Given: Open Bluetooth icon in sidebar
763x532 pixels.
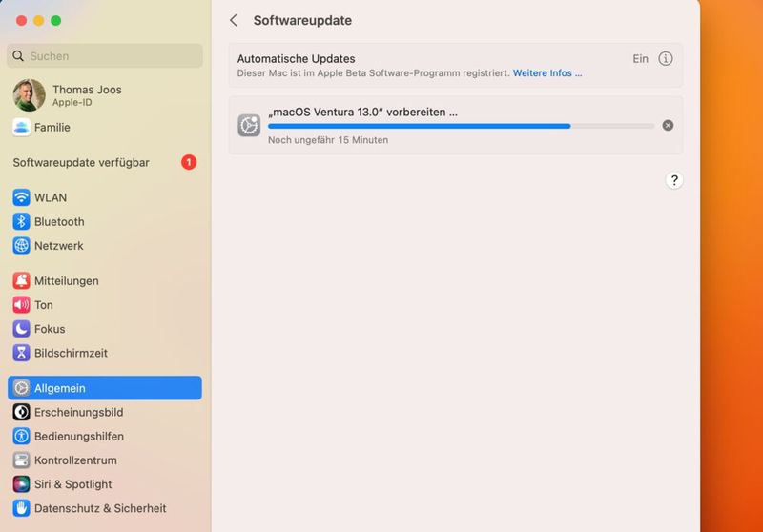Looking at the screenshot, I should click(x=21, y=222).
